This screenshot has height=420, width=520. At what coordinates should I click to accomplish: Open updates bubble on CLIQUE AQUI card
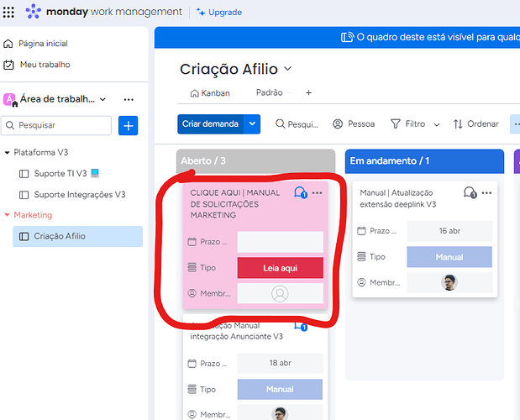(x=301, y=192)
